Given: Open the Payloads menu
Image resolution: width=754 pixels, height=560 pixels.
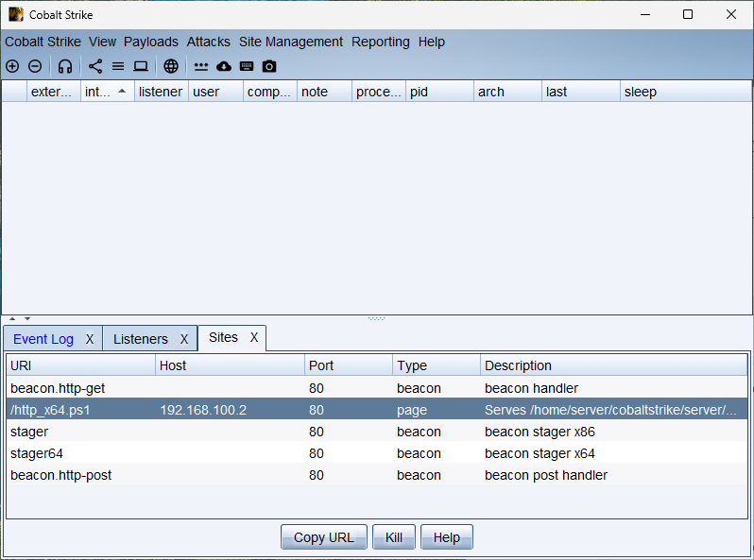Looking at the screenshot, I should (151, 42).
